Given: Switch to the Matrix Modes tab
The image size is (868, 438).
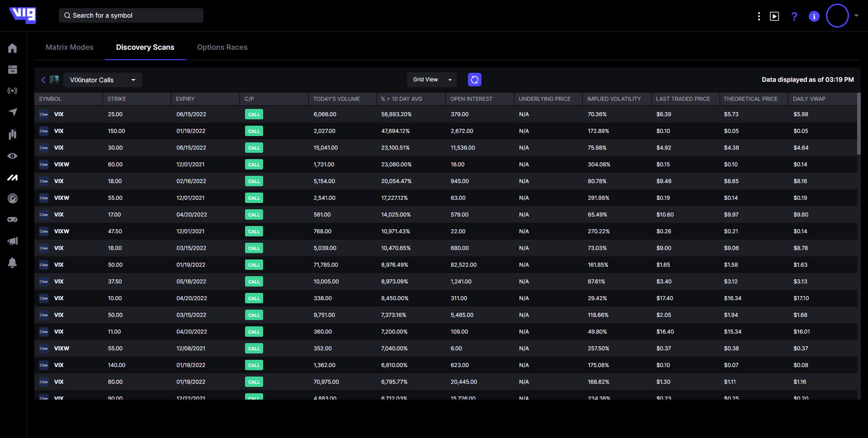Looking at the screenshot, I should point(70,47).
